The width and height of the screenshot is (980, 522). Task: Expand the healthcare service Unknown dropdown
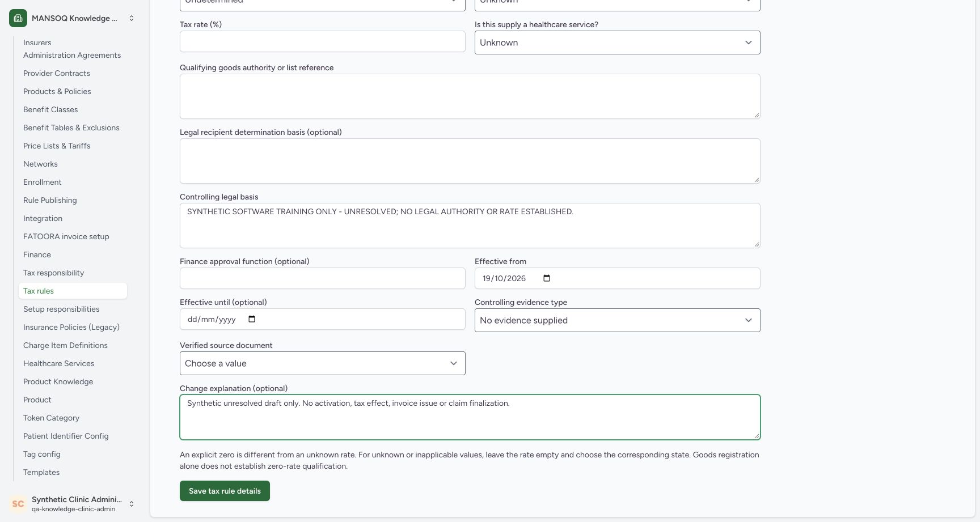[617, 43]
